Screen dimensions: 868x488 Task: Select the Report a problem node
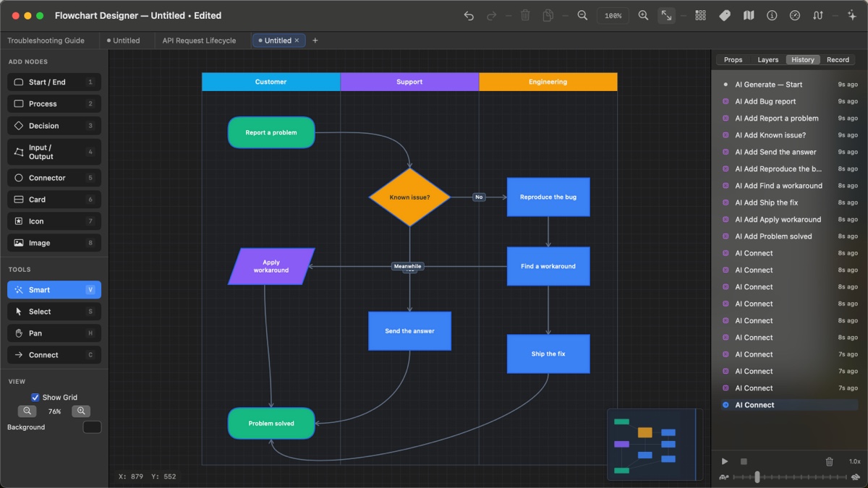pos(271,133)
